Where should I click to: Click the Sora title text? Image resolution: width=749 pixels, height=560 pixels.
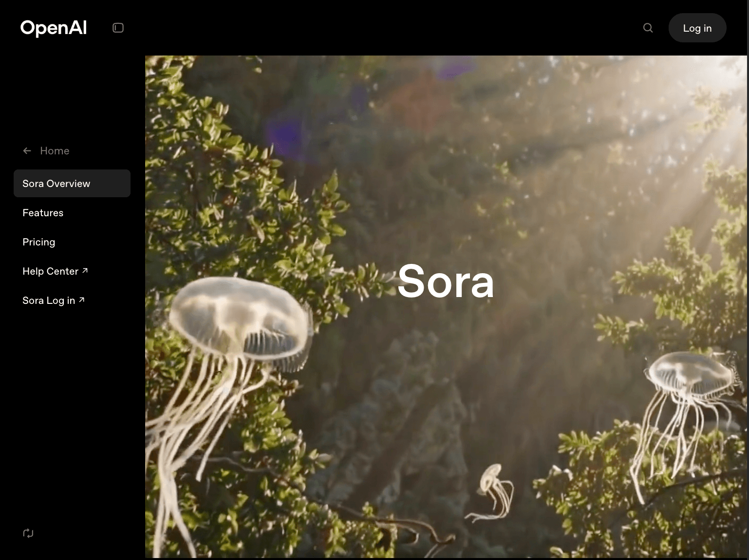click(x=446, y=281)
